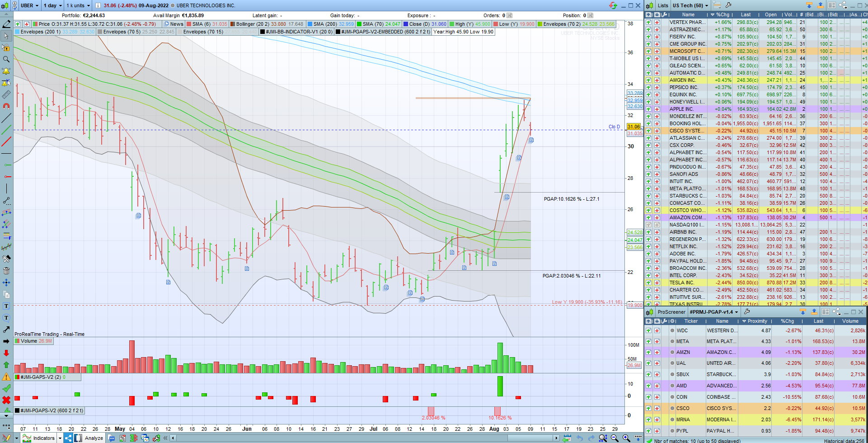
Task: Open the 1 k units dropdown
Action: coord(78,5)
